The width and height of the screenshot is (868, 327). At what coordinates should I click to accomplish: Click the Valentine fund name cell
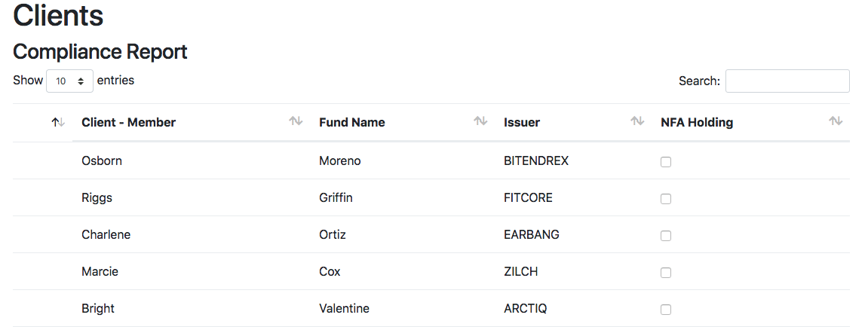(x=344, y=308)
